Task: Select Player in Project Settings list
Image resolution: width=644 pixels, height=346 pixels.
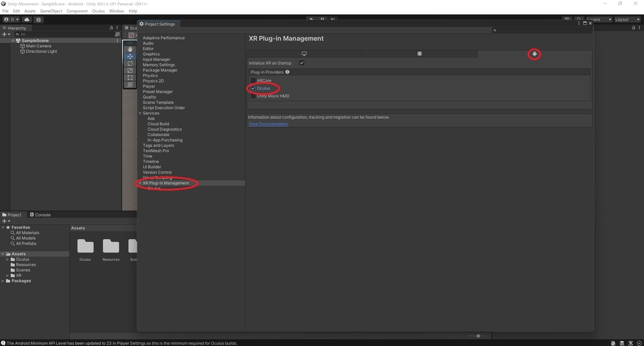Action: (149, 86)
